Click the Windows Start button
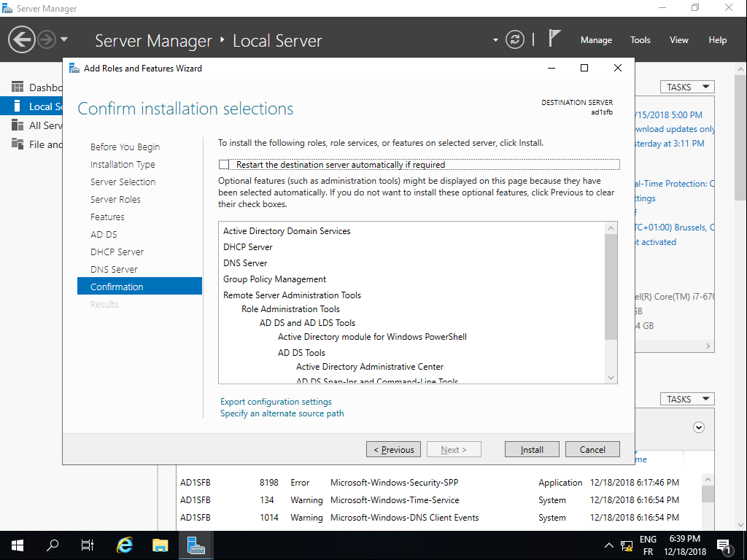This screenshot has height=560, width=747. click(x=17, y=545)
